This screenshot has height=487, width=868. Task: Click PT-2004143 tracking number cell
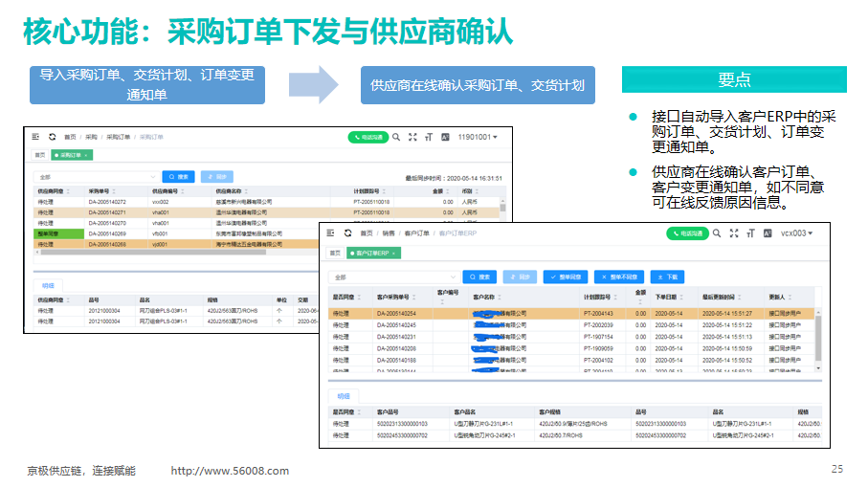pos(598,313)
